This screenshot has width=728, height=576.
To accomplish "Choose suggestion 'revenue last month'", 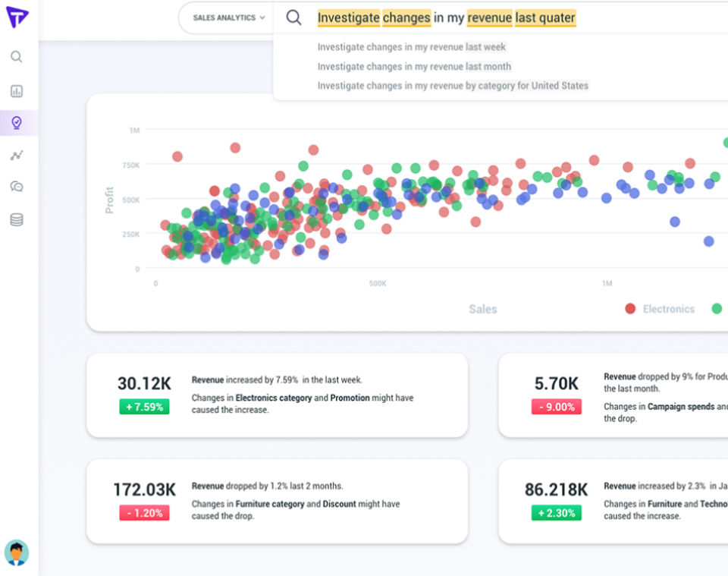I will pos(414,67).
